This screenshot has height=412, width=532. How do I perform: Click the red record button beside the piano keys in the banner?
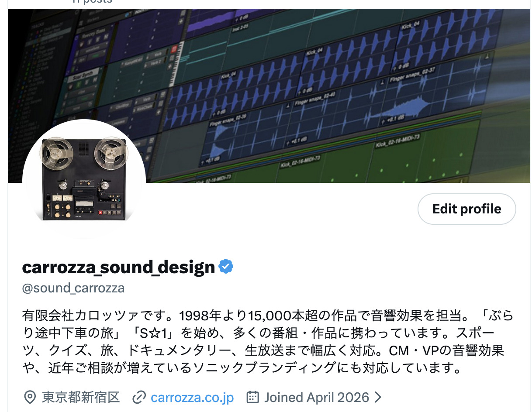174,49
